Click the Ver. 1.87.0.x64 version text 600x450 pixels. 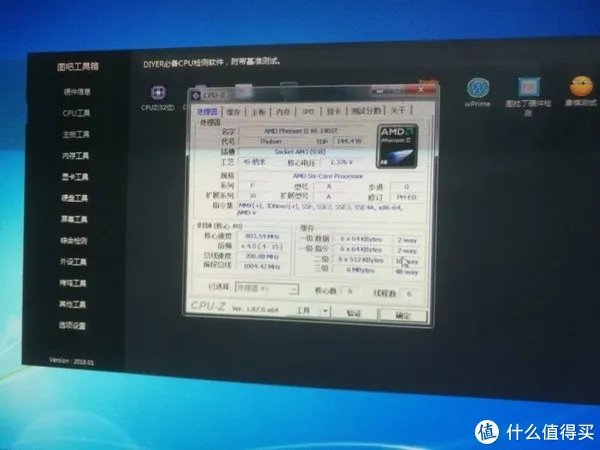tap(255, 308)
